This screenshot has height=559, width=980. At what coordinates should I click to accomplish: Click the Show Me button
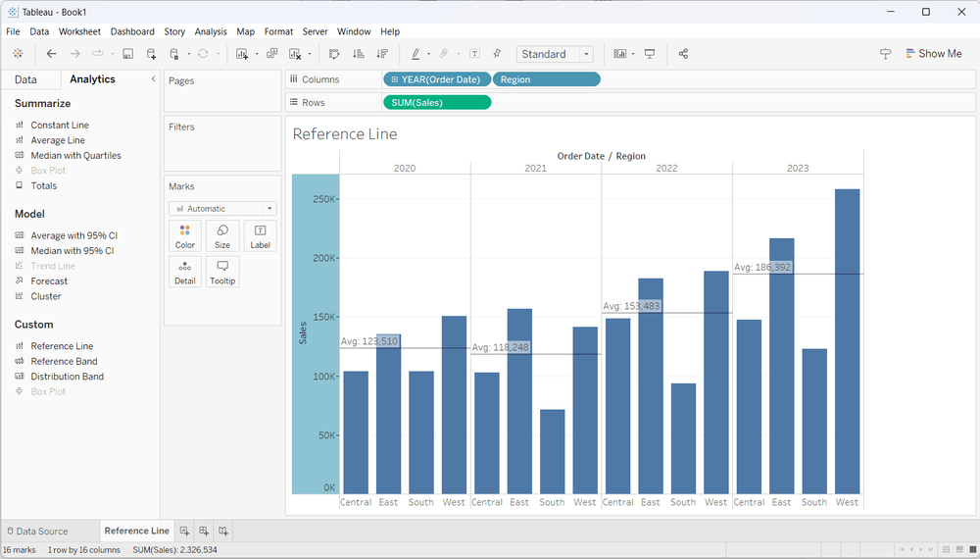tap(932, 54)
